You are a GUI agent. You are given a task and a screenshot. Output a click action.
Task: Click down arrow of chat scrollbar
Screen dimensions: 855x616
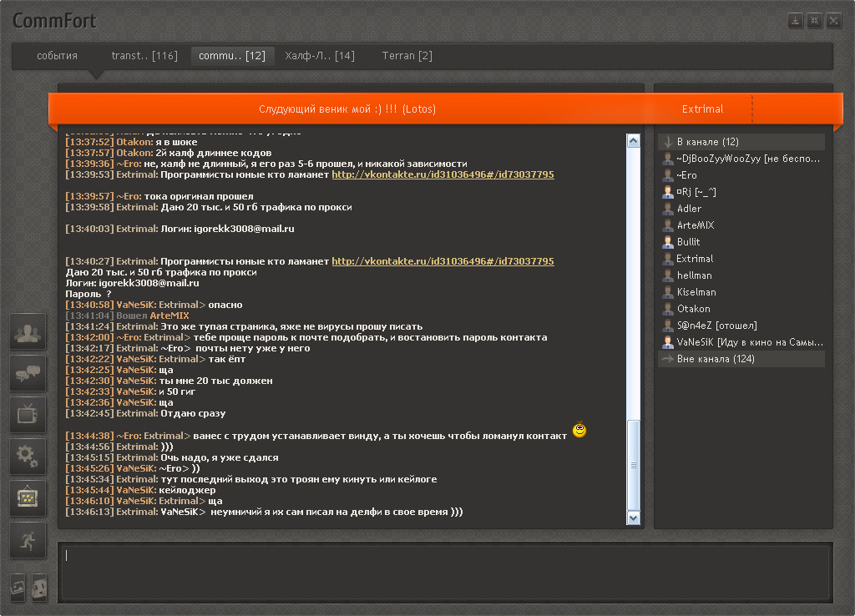[633, 518]
